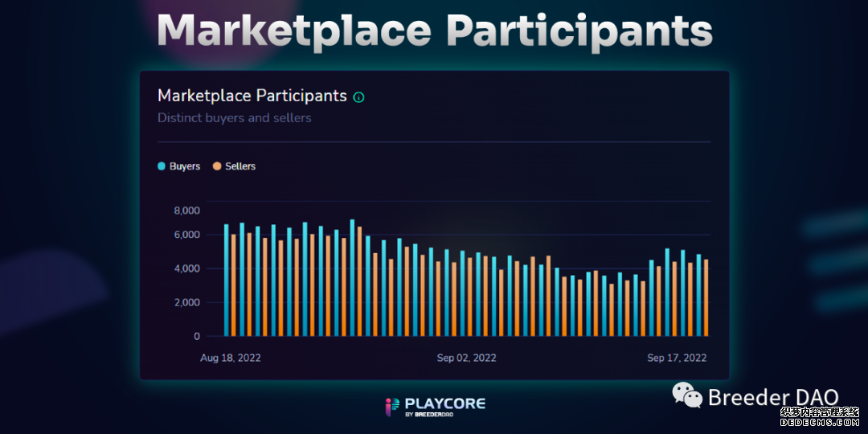Click the large Marketplace Participants banner heading

(x=434, y=31)
